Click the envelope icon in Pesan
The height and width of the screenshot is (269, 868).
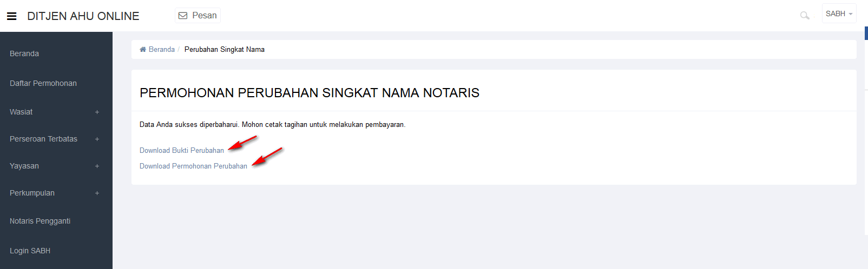pyautogui.click(x=183, y=16)
